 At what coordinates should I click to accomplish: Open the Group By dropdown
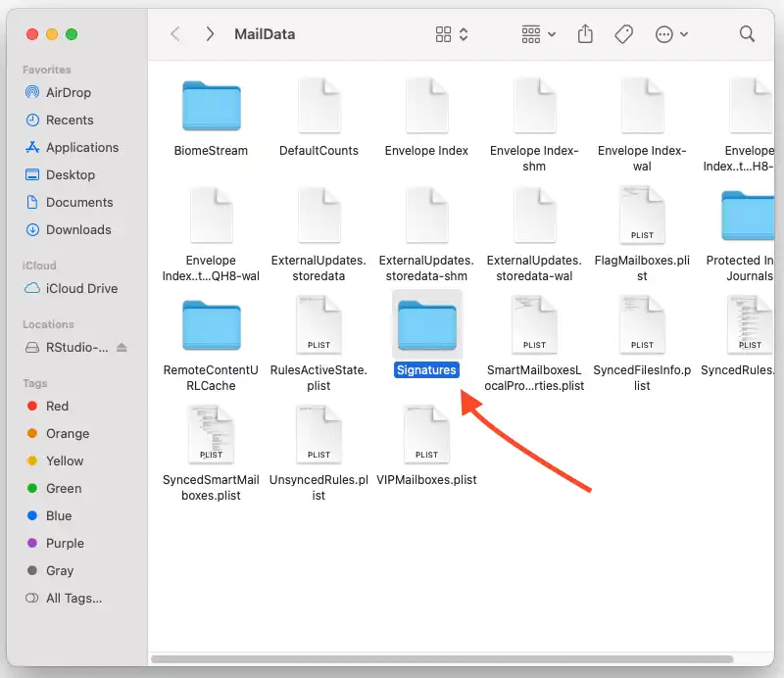click(x=538, y=34)
